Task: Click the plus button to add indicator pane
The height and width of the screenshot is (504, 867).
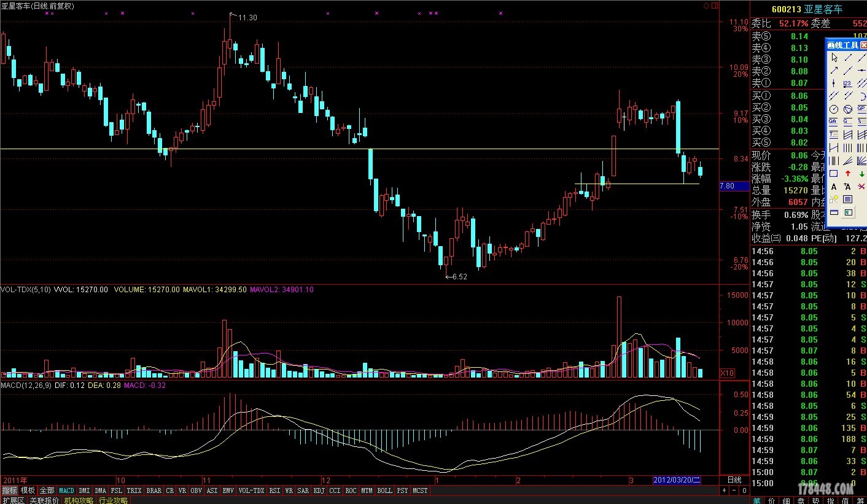Action: (725, 490)
